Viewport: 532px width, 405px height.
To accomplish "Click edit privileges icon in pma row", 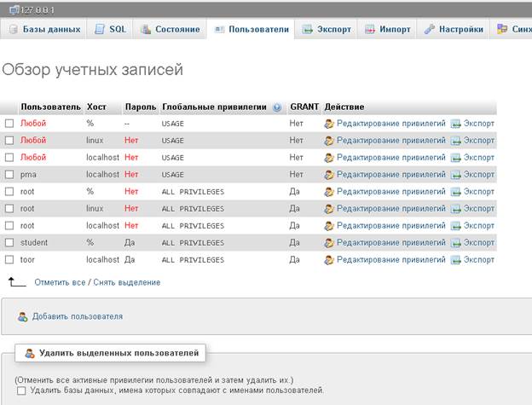I will point(329,175).
